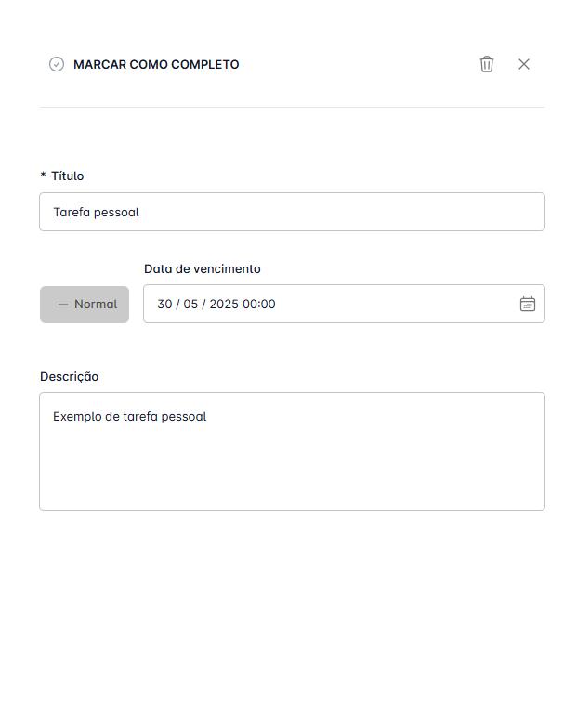Select the year 2025 in due date
The width and height of the screenshot is (577, 728).
tap(224, 305)
